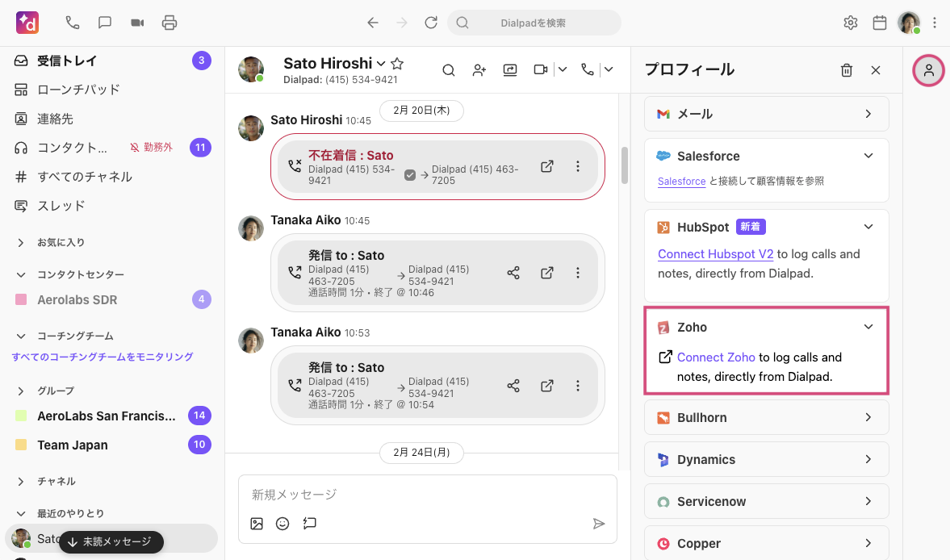The height and width of the screenshot is (560, 950).
Task: Expand the グループ section
Action: pos(21,391)
